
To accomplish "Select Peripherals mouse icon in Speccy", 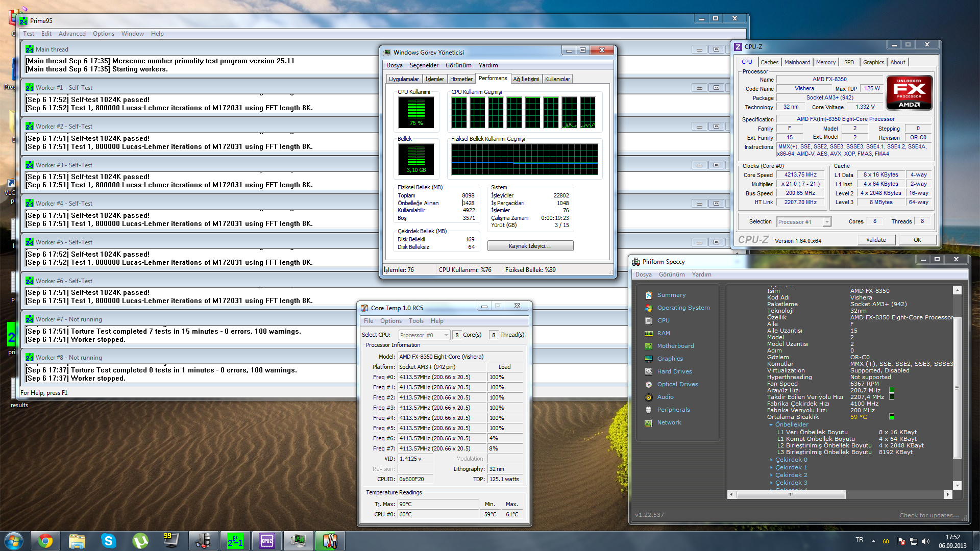I will (x=648, y=410).
